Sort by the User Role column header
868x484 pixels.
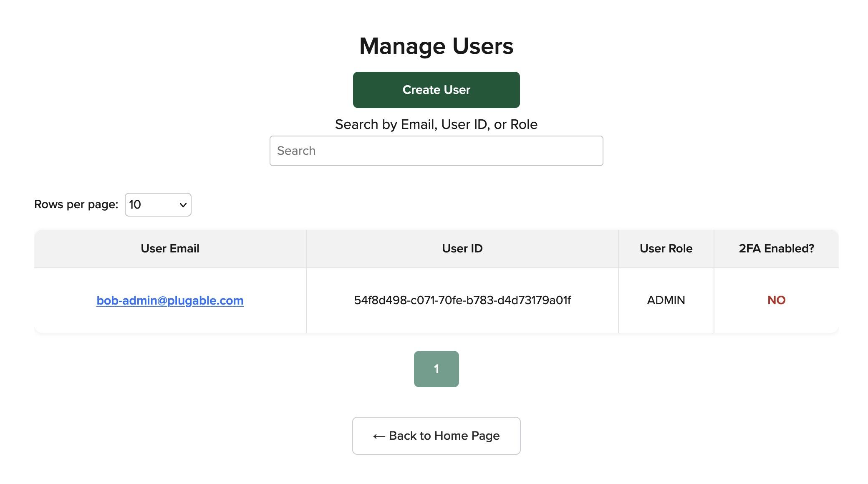tap(666, 248)
